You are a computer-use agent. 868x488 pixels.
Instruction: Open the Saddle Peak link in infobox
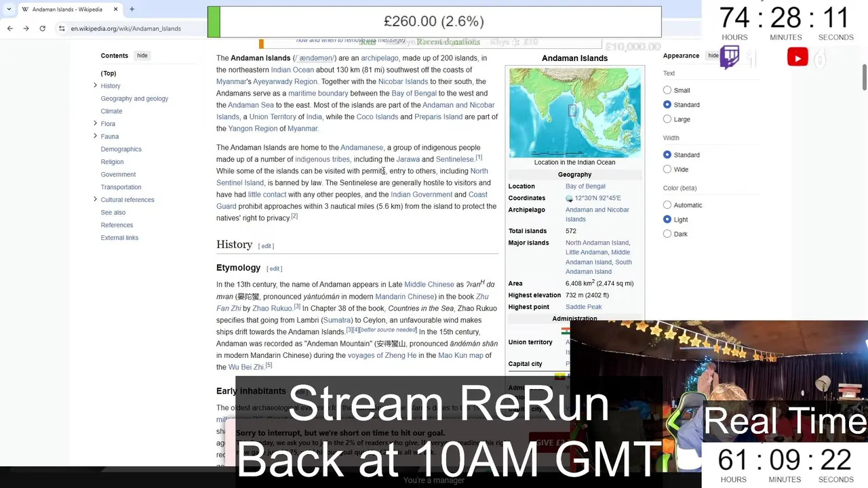click(583, 307)
